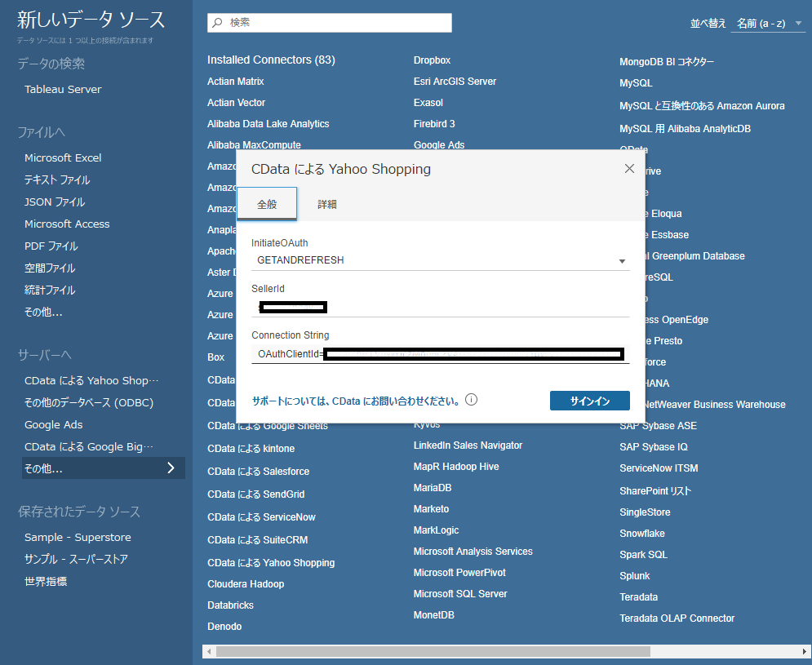This screenshot has width=812, height=665.
Task: Select CData による Yahoo Shop… in sidebar
Action: point(91,381)
